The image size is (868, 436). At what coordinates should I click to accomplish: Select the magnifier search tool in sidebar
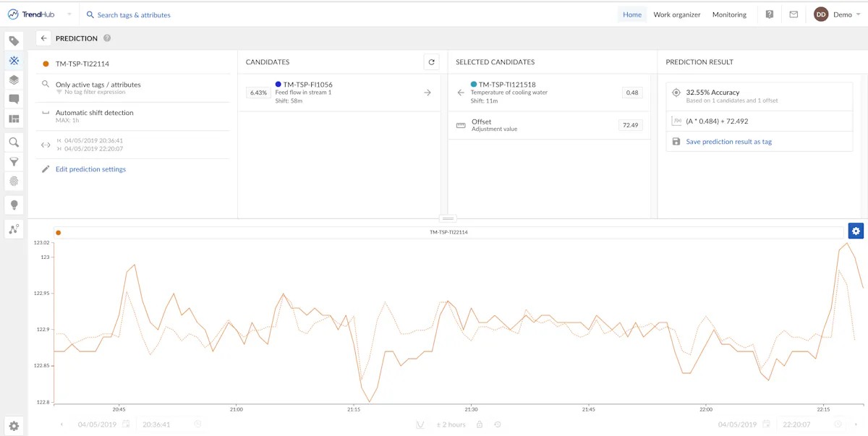point(14,142)
